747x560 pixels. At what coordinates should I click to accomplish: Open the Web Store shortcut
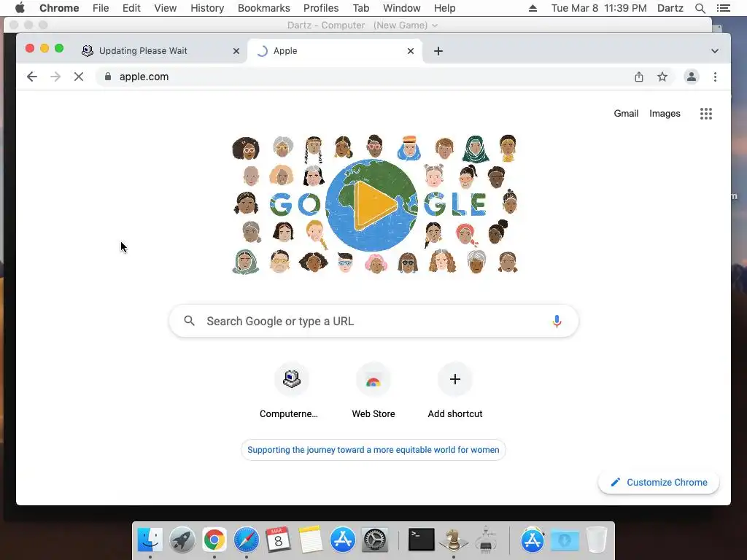pyautogui.click(x=373, y=392)
